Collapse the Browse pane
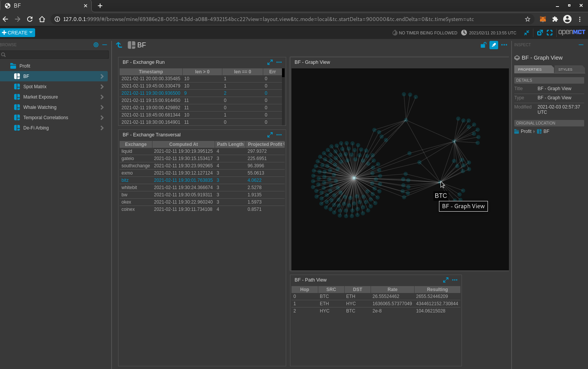Viewport: 588px width, 369px height. click(x=105, y=45)
